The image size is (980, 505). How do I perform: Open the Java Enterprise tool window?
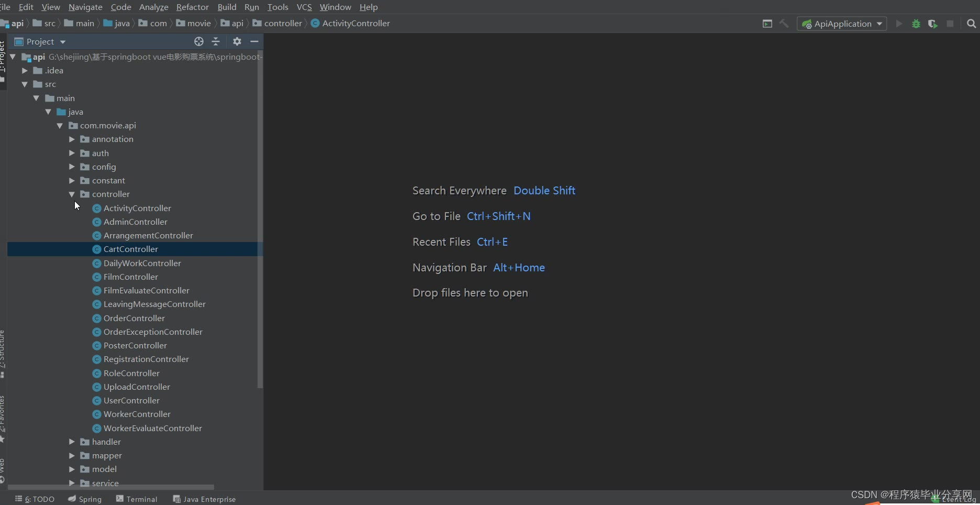click(204, 499)
